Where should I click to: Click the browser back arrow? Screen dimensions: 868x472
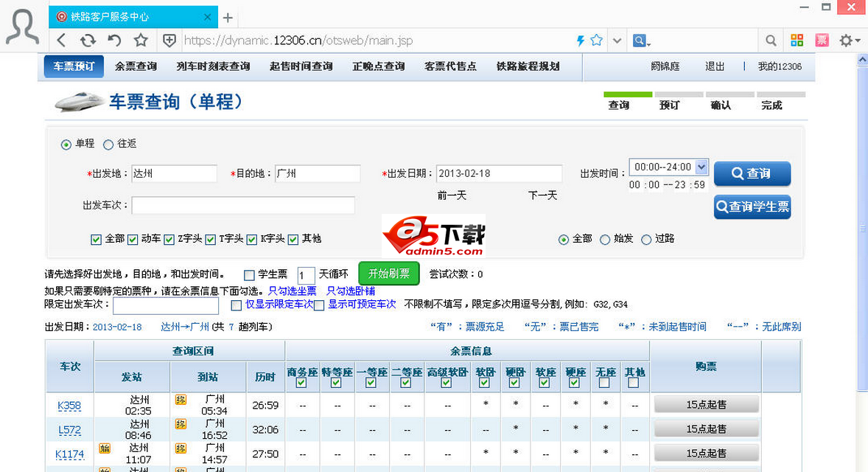61,41
